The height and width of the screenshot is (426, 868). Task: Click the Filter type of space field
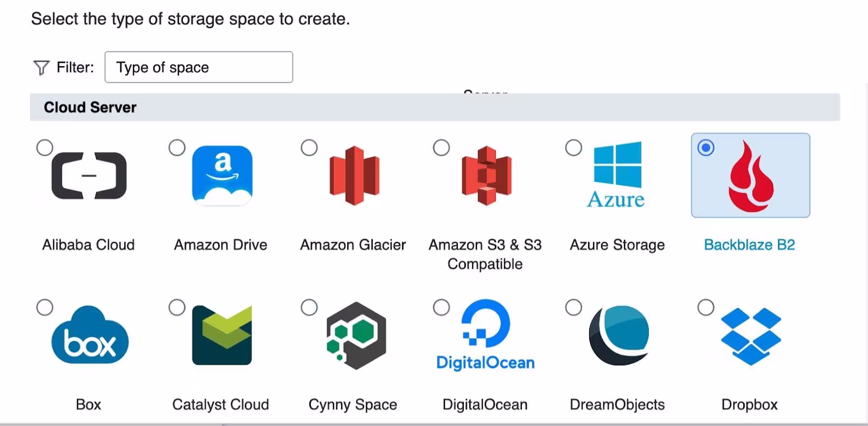tap(199, 67)
